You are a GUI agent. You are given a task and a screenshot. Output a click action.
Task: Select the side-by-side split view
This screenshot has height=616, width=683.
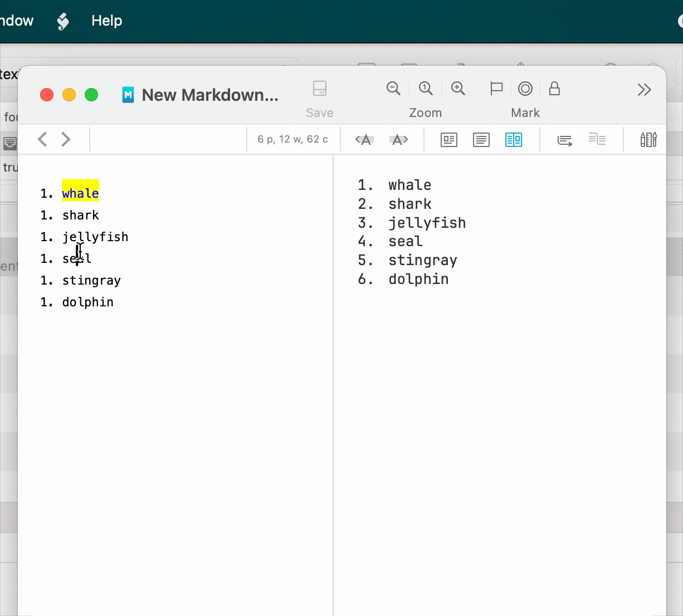pos(514,140)
